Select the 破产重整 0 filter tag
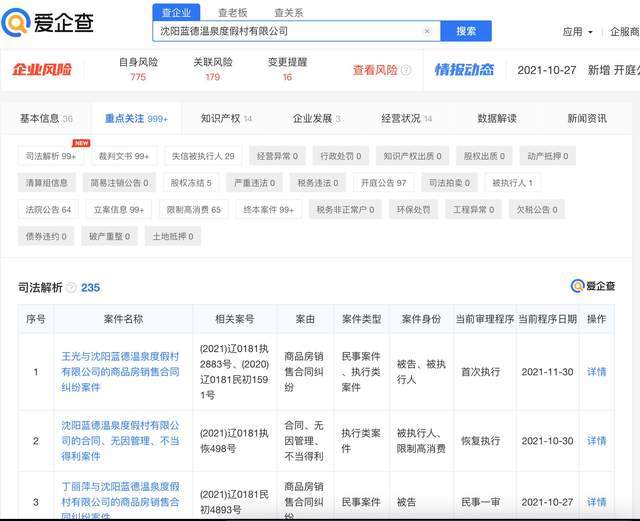640x521 pixels. [x=109, y=236]
